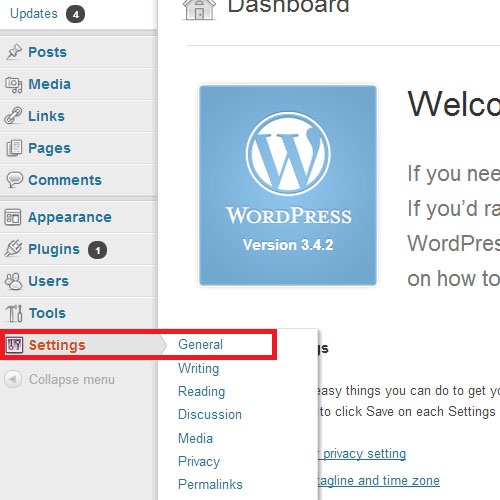Click the Settings sliders icon
Screen dimensions: 500x500
[14, 345]
